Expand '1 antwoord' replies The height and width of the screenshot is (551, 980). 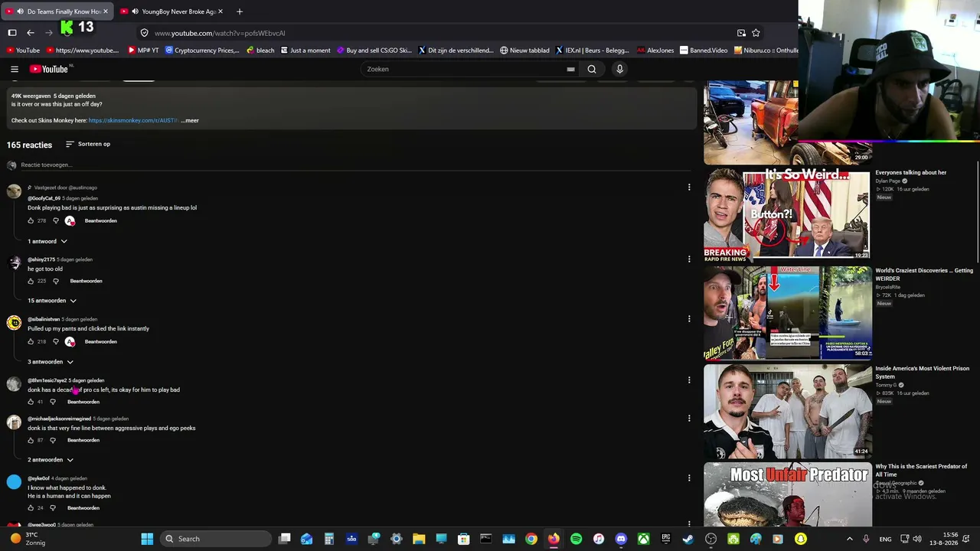pos(47,241)
